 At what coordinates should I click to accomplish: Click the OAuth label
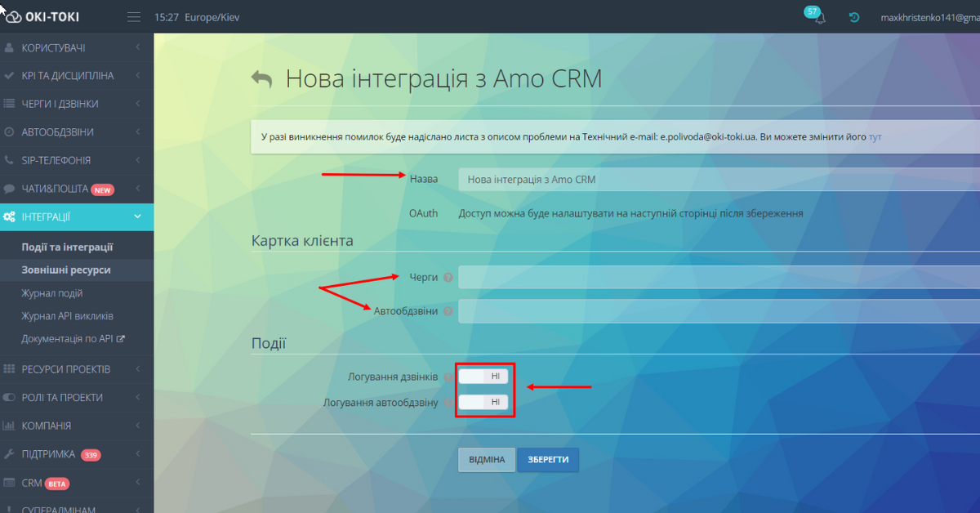click(x=423, y=213)
